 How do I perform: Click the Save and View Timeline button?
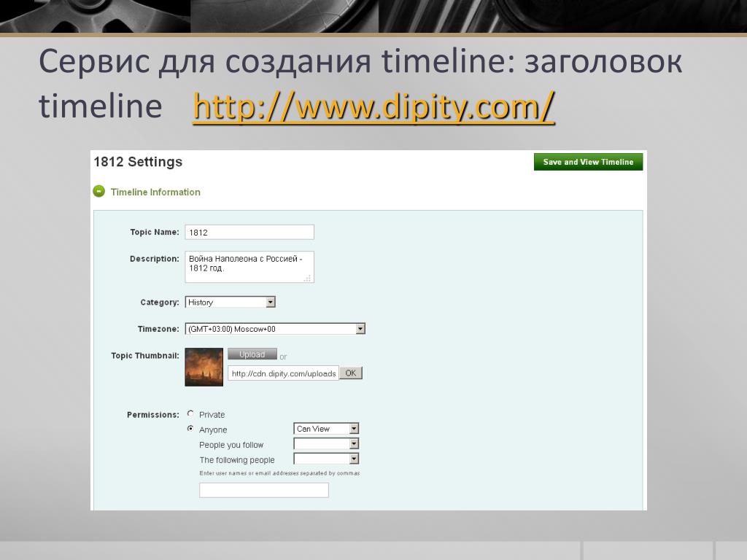click(x=588, y=162)
